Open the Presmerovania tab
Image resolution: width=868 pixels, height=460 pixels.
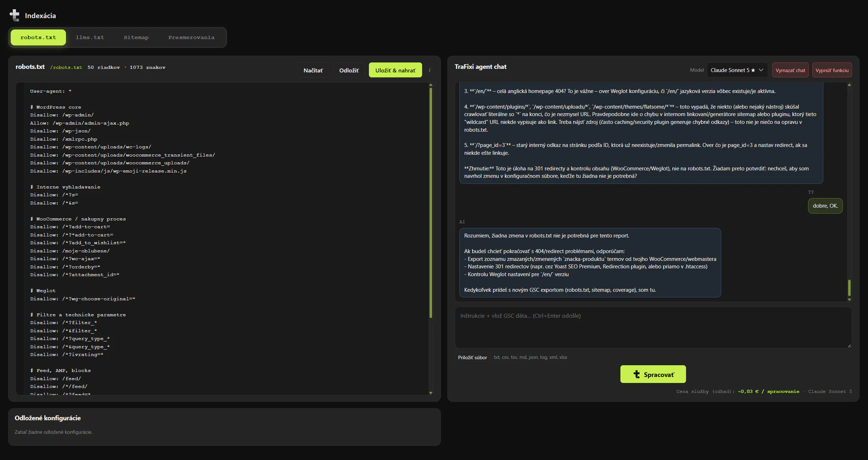pyautogui.click(x=192, y=37)
